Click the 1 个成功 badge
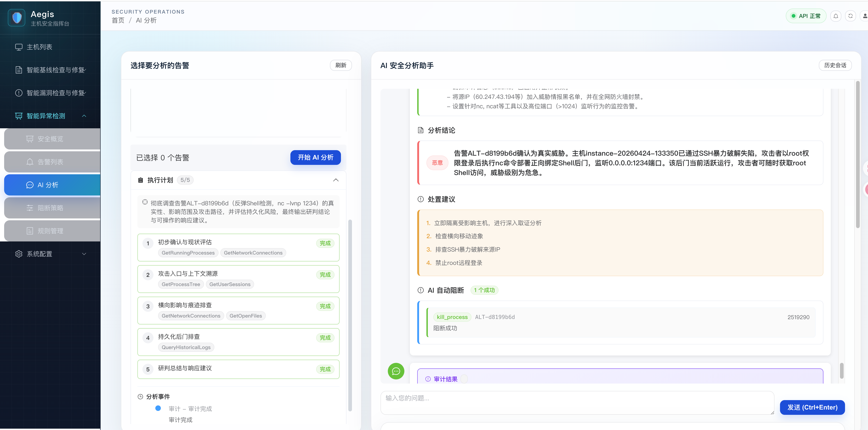Viewport: 868px width, 430px height. coord(484,290)
